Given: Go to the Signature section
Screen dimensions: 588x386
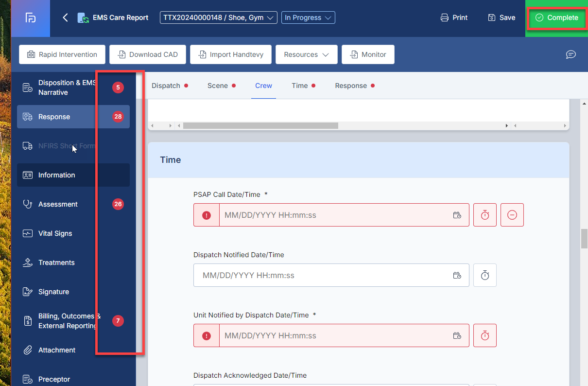Looking at the screenshot, I should tap(73, 292).
